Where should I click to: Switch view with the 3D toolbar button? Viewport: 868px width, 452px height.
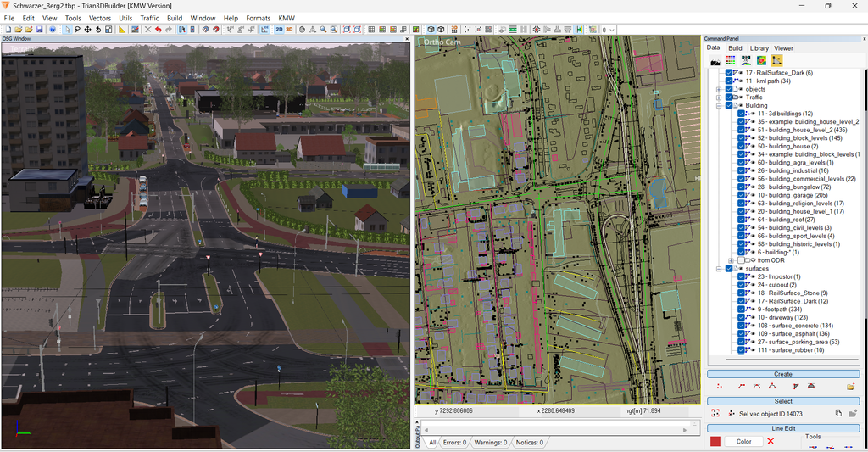[289, 30]
